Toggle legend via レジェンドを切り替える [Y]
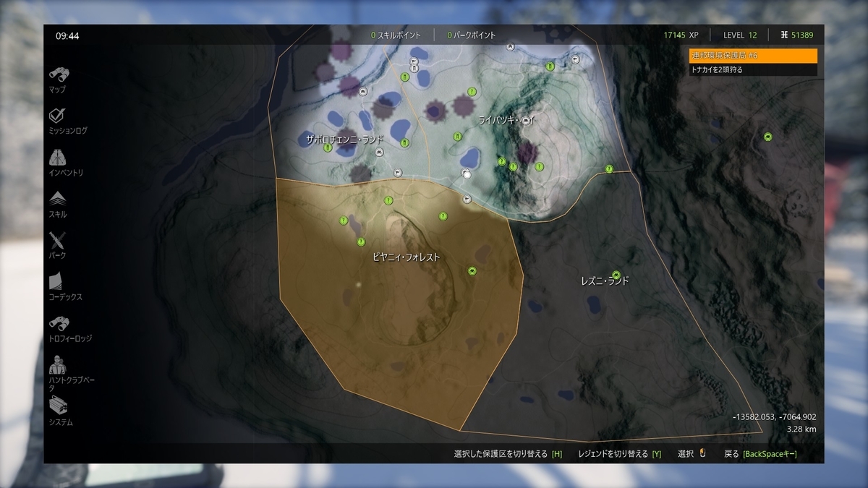868x488 pixels. 619,454
